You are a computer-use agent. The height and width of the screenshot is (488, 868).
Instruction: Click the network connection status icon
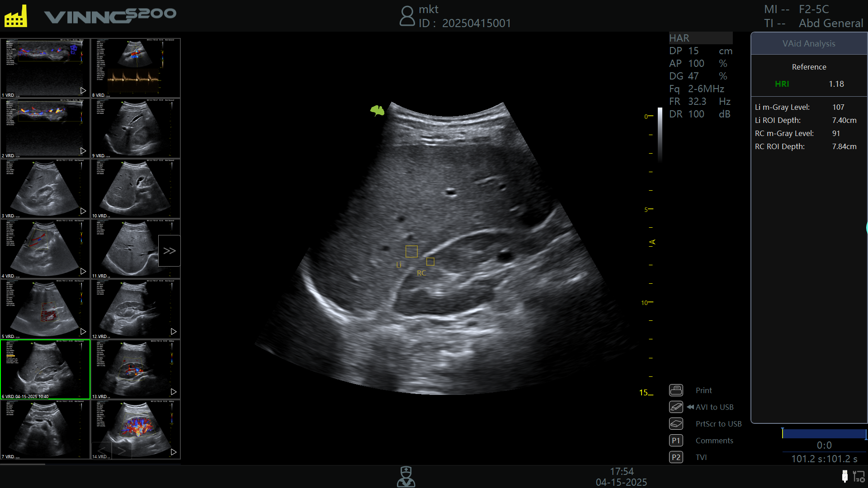859,476
